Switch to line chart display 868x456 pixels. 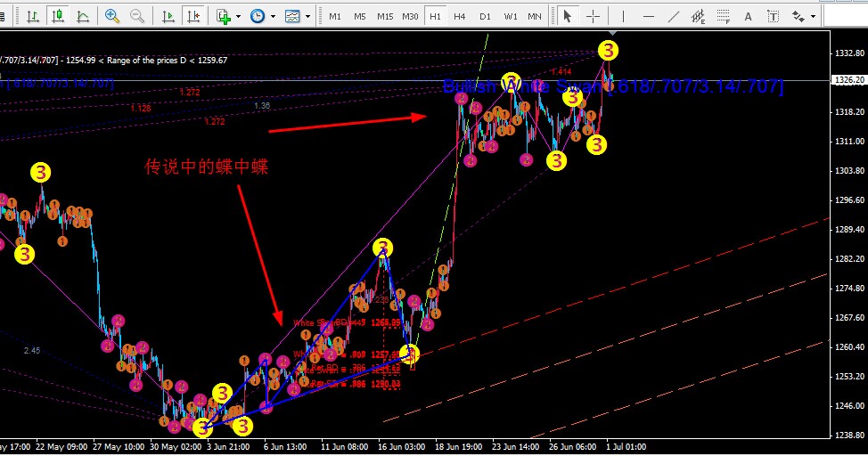(83, 17)
